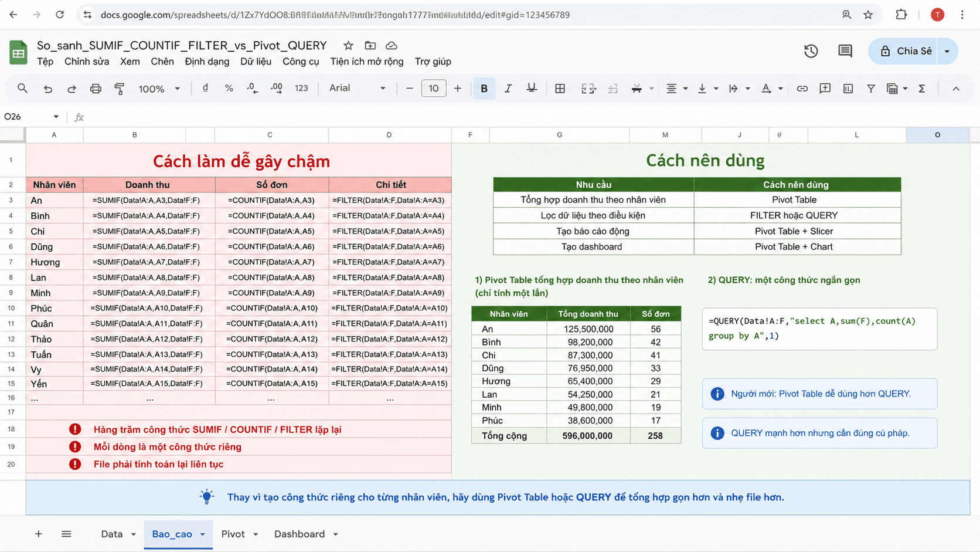Open browser extensions puzzle icon
The image size is (980, 552).
901,15
